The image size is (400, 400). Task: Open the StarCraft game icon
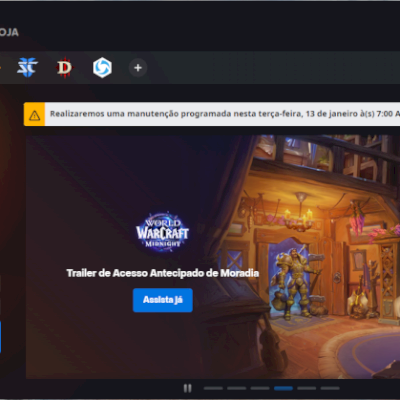coord(27,67)
